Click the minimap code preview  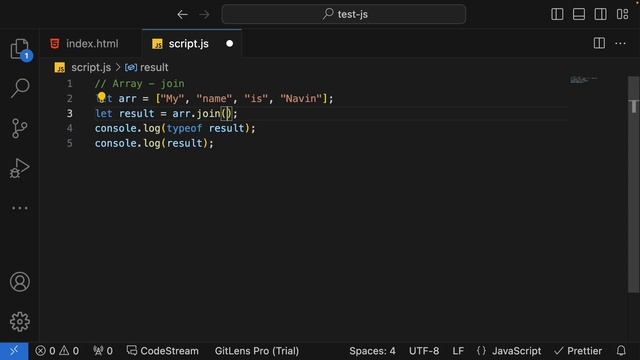point(583,80)
